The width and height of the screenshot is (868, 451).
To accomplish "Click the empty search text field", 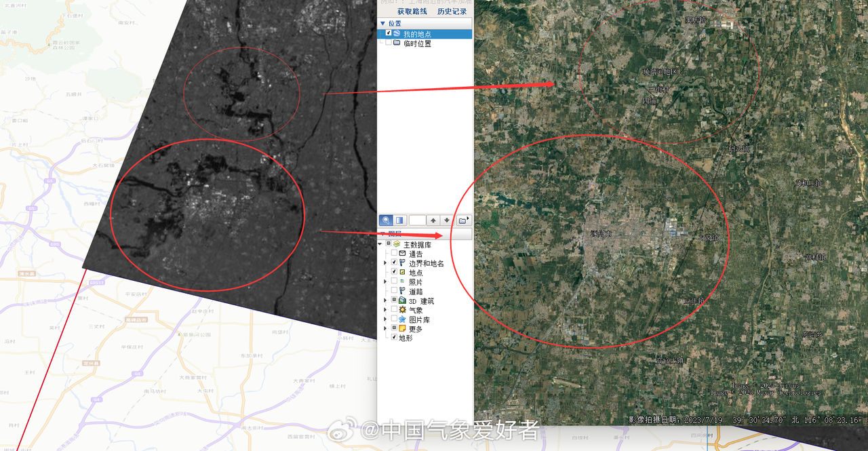I will 417,220.
